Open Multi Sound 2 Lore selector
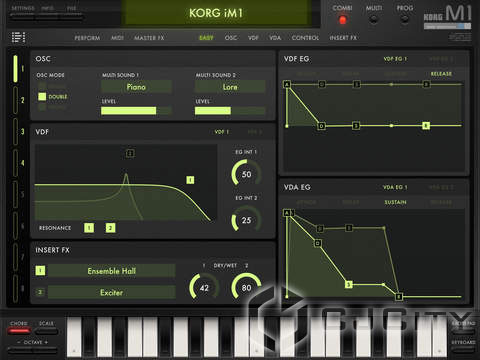 pos(230,87)
